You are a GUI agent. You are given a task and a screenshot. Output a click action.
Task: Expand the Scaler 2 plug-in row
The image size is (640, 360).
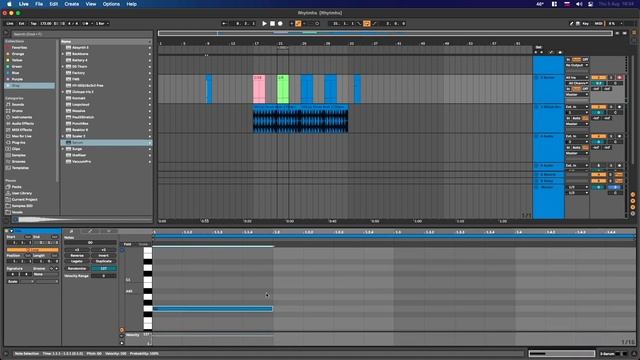pos(63,136)
